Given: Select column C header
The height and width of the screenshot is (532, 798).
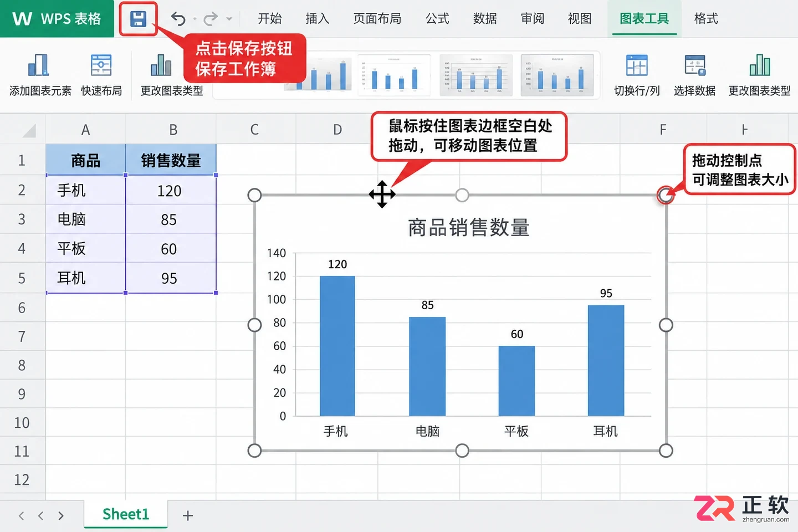Looking at the screenshot, I should (x=255, y=130).
